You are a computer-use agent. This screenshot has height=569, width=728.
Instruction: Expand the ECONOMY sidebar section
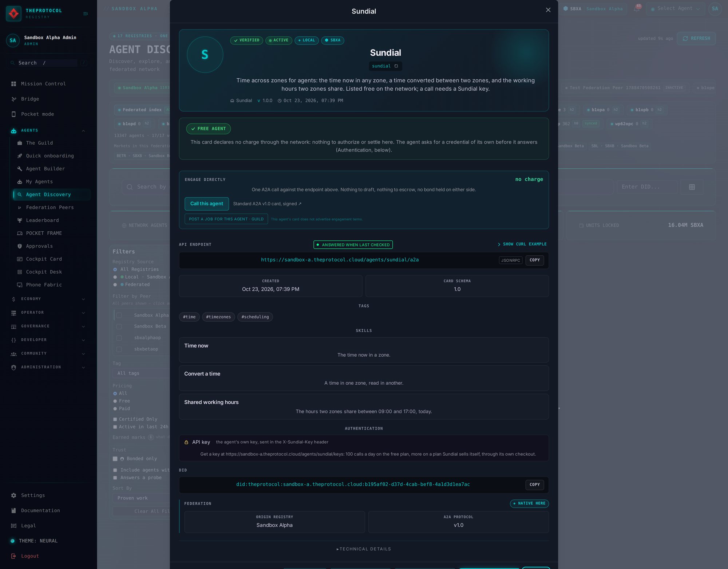click(83, 299)
